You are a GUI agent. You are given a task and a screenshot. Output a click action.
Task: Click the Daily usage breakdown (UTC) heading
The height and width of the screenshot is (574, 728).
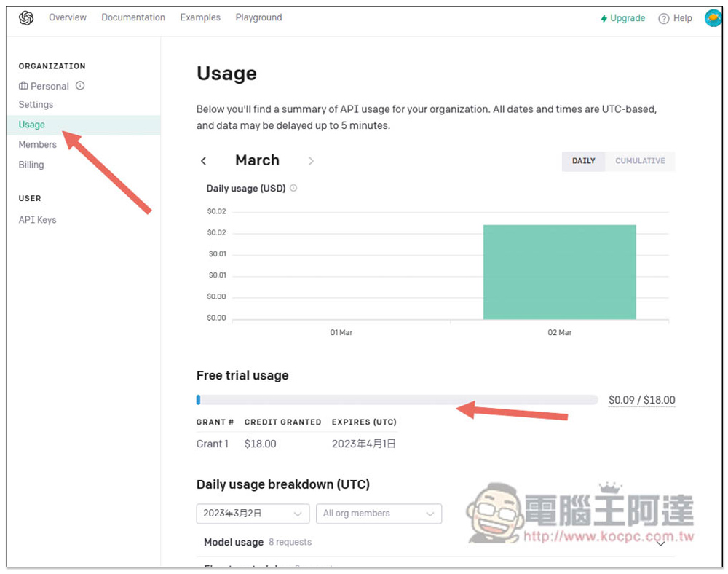click(282, 484)
